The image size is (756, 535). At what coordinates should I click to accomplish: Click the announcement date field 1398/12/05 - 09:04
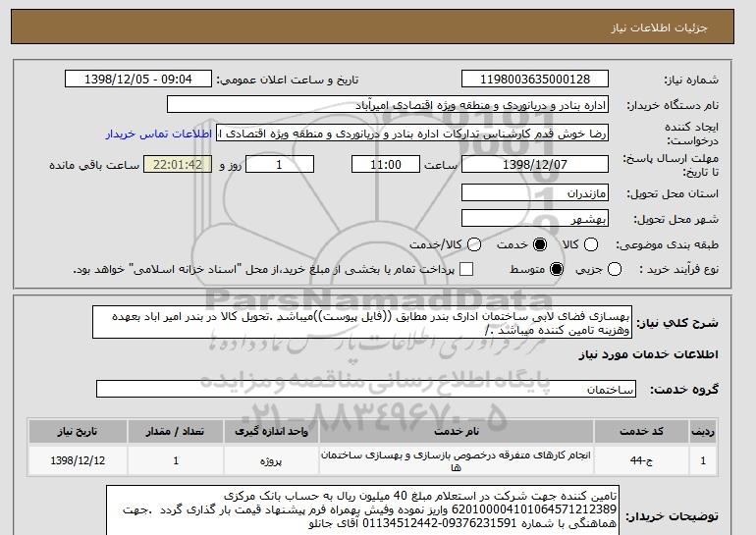138,80
